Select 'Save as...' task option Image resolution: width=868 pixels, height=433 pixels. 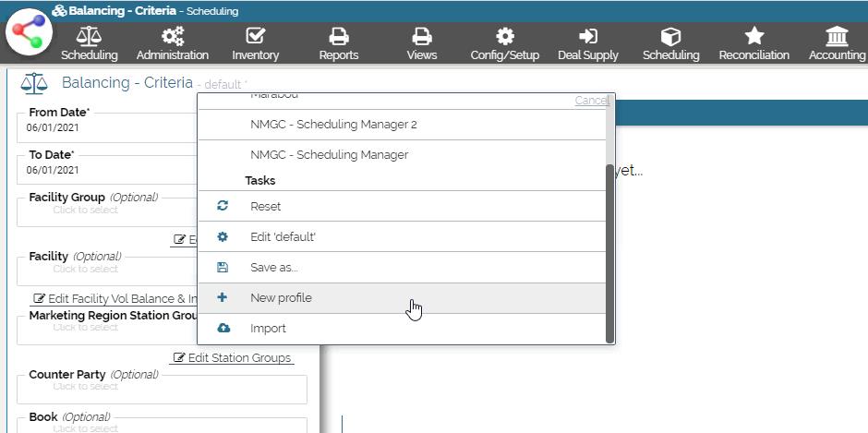(x=273, y=268)
